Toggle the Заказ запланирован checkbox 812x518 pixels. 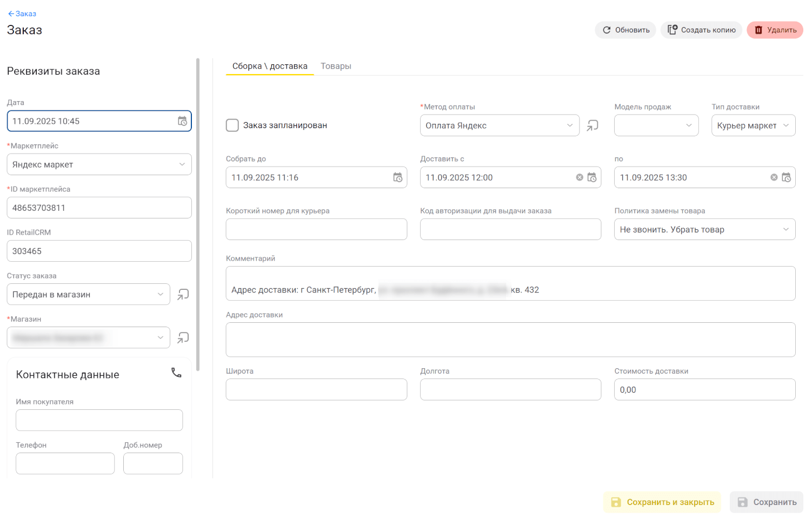tap(232, 125)
